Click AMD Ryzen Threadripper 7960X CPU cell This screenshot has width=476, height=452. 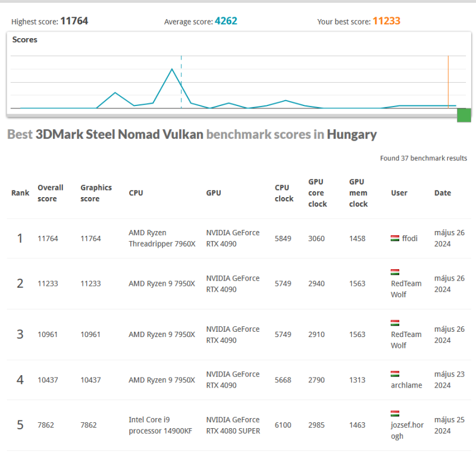pyautogui.click(x=162, y=238)
